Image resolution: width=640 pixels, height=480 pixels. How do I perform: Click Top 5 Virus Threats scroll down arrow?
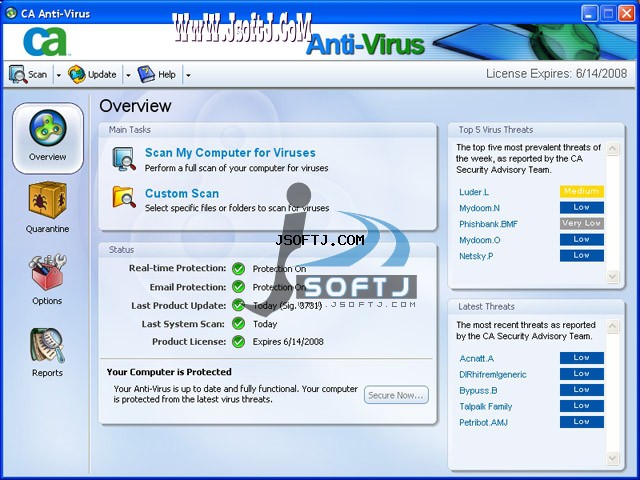pos(612,276)
